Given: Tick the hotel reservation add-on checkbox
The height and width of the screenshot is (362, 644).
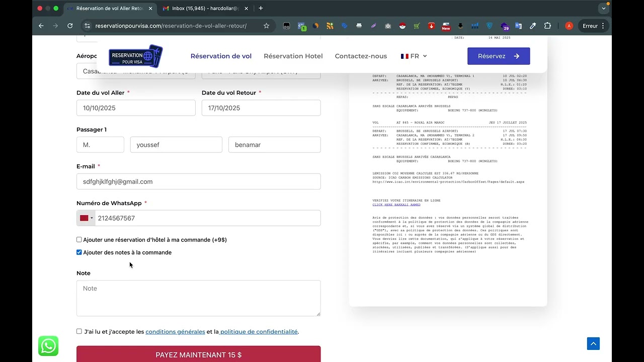Looking at the screenshot, I should (79, 240).
